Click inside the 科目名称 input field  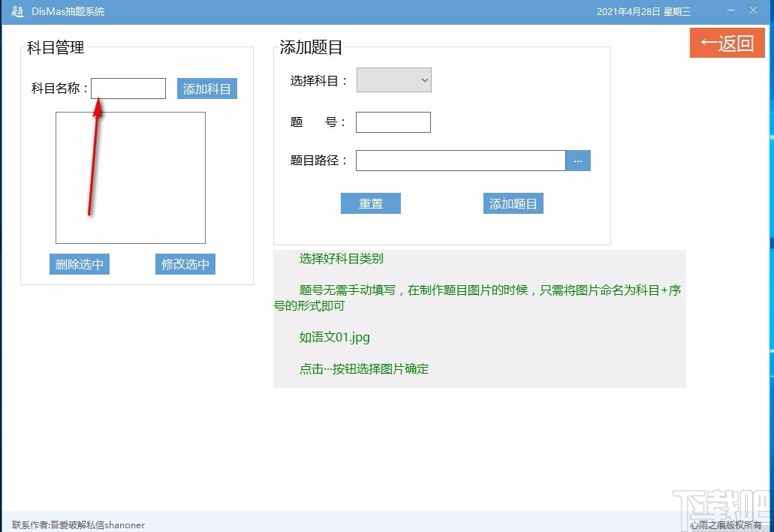(128, 88)
